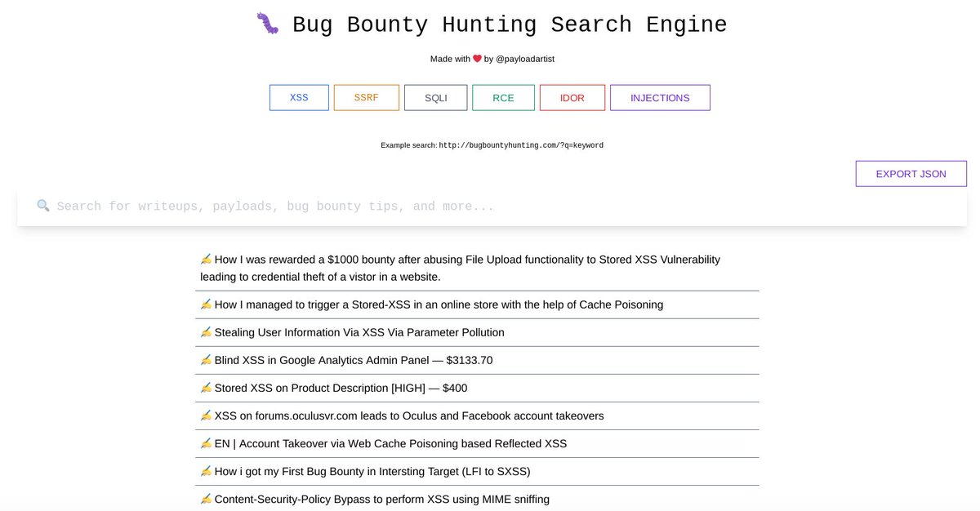Click the magnifying glass search icon
Image resolution: width=980 pixels, height=511 pixels.
click(x=43, y=206)
